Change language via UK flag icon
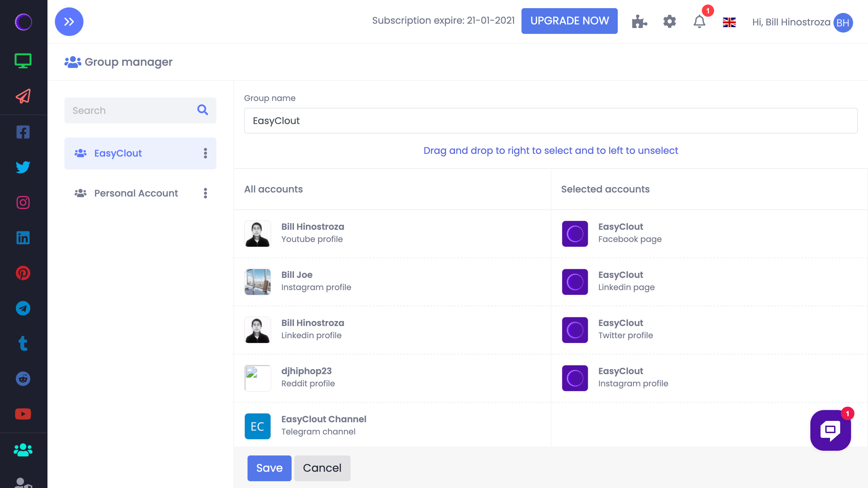The image size is (868, 488). [x=729, y=22]
